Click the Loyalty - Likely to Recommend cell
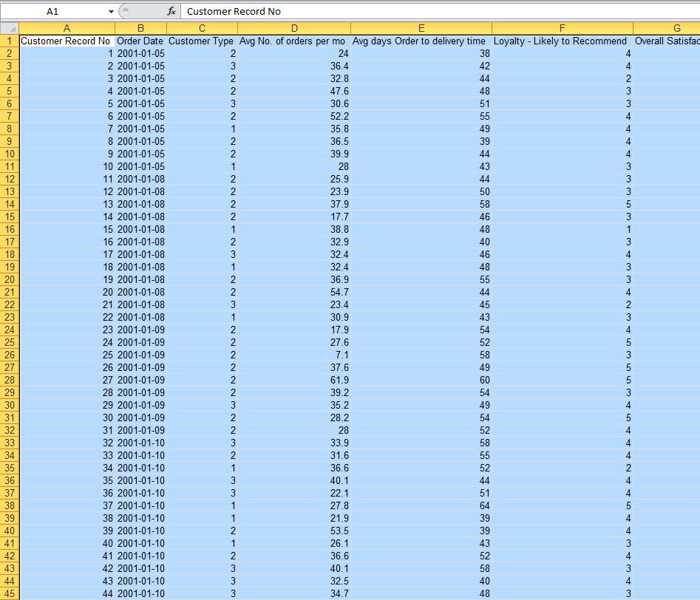This screenshot has width=700, height=600. click(x=561, y=41)
